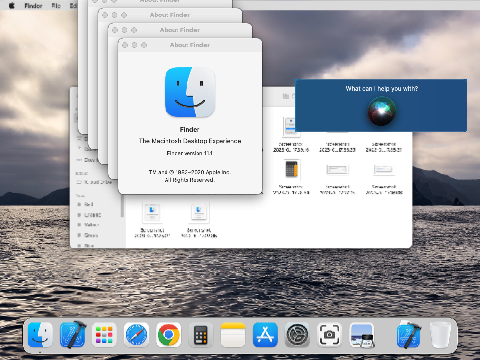Open the hammer app beside Launchpad in Dock
Screen dimensions: 480x360
[73, 334]
